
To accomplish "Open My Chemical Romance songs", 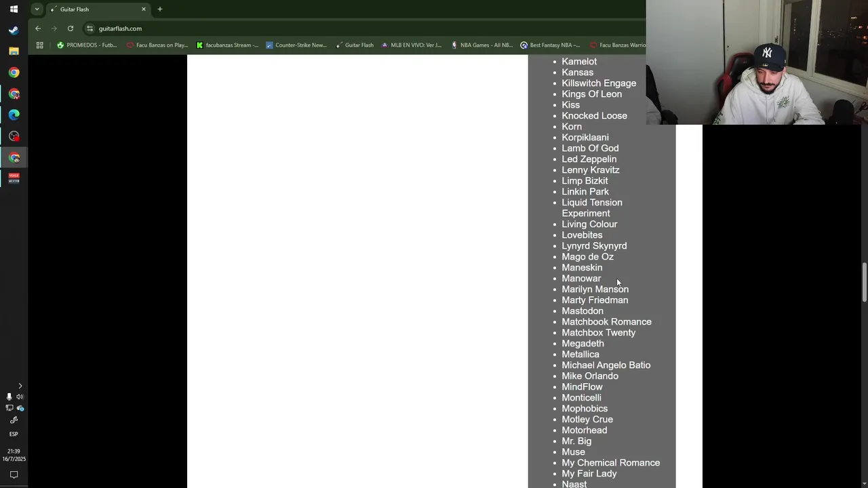I will point(610,463).
